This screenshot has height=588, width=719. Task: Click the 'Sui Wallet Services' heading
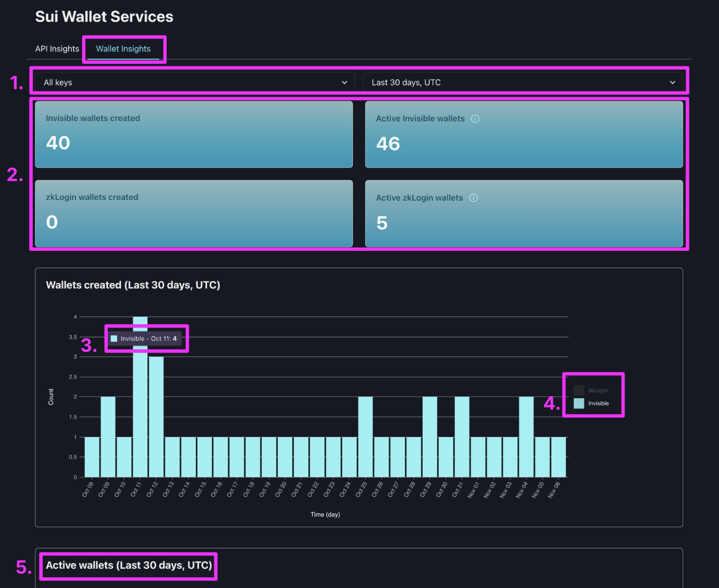(104, 17)
